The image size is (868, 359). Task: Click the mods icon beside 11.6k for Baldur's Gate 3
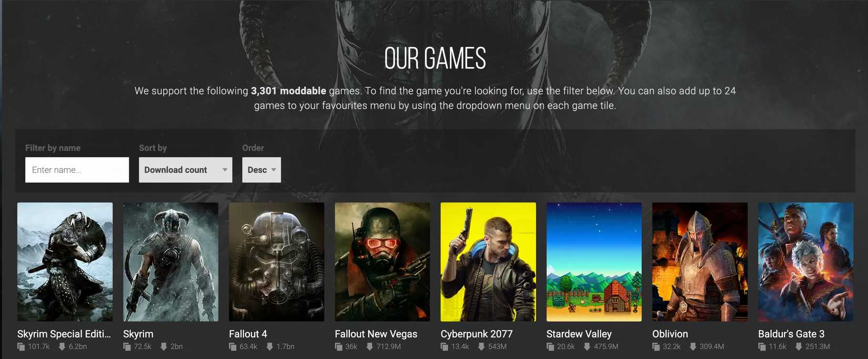click(762, 347)
